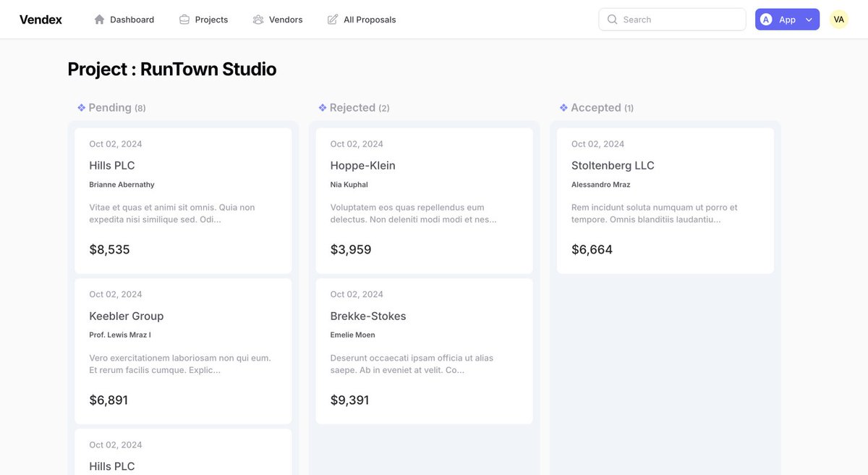
Task: Open the Projects menu item
Action: pos(203,20)
